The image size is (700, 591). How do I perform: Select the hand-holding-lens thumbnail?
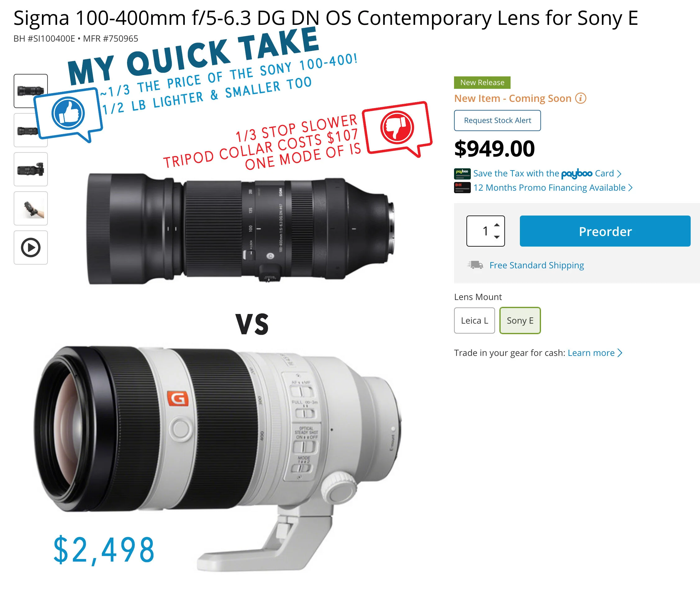(x=30, y=208)
